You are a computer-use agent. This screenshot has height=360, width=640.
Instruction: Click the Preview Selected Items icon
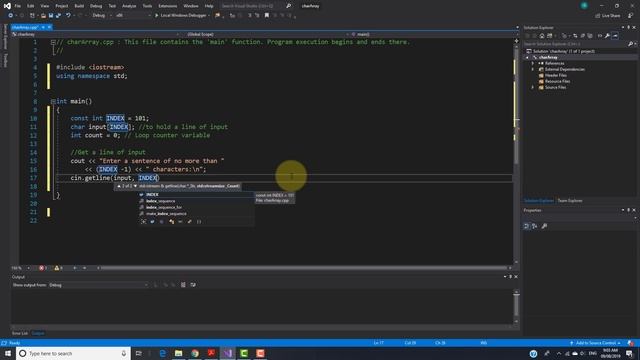click(615, 36)
